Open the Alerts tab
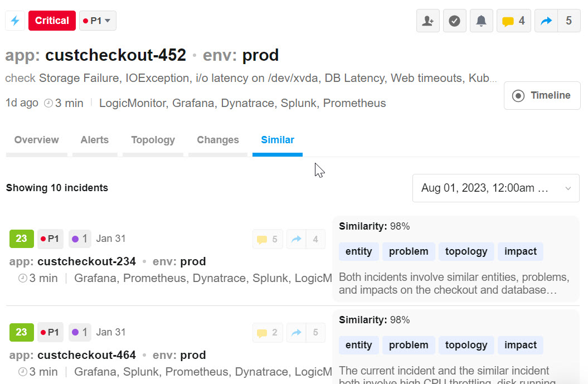The height and width of the screenshot is (384, 588). [94, 140]
